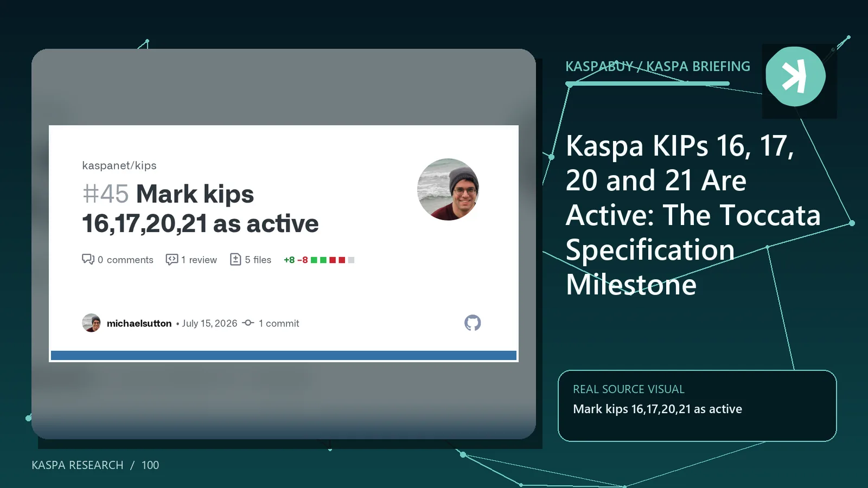Click the '5 files' text
Image resolution: width=868 pixels, height=488 pixels.
pyautogui.click(x=258, y=260)
